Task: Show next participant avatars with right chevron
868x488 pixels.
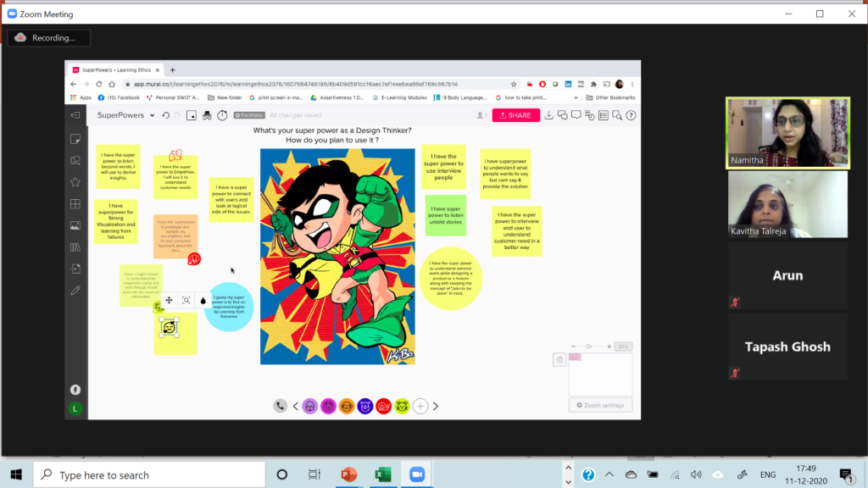Action: click(x=436, y=406)
